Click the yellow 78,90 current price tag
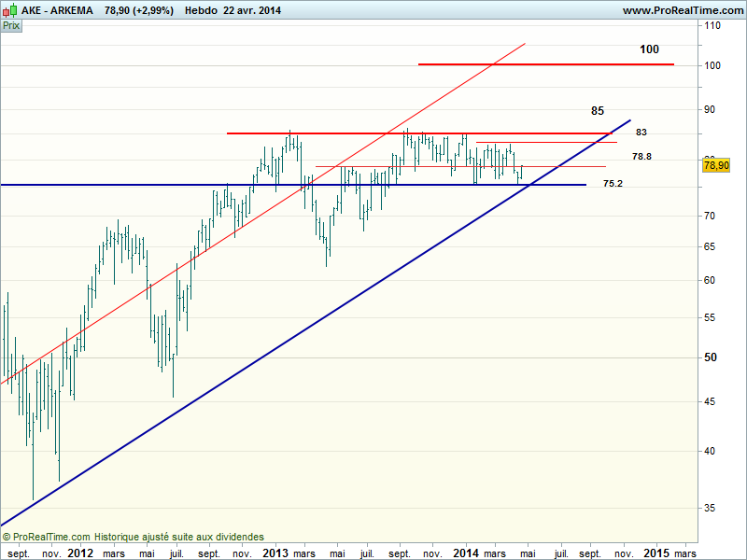This screenshot has height=560, width=747. pos(715,165)
